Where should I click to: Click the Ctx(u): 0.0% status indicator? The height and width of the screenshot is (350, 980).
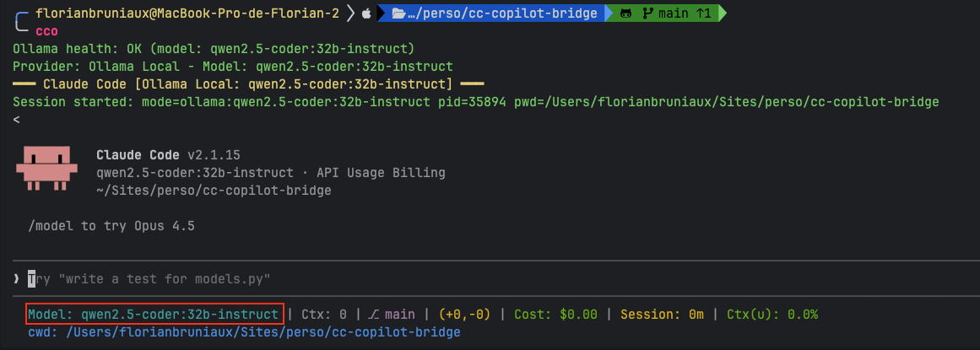click(x=772, y=315)
